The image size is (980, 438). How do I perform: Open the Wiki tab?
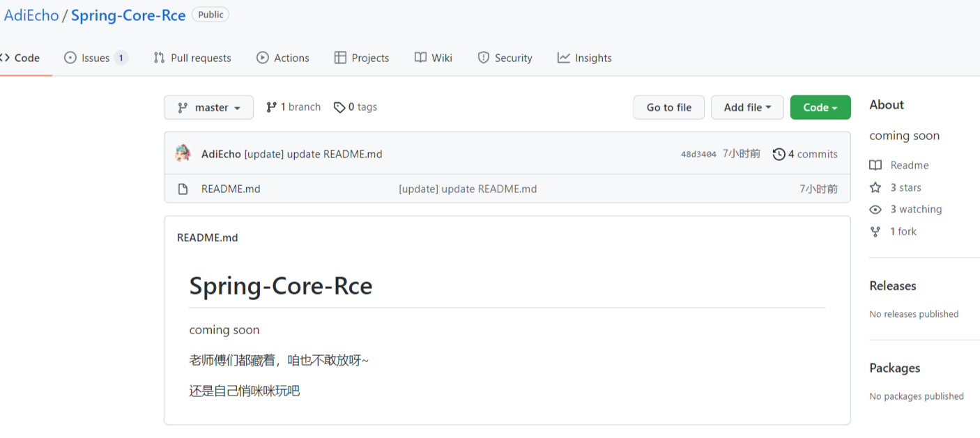pyautogui.click(x=434, y=58)
